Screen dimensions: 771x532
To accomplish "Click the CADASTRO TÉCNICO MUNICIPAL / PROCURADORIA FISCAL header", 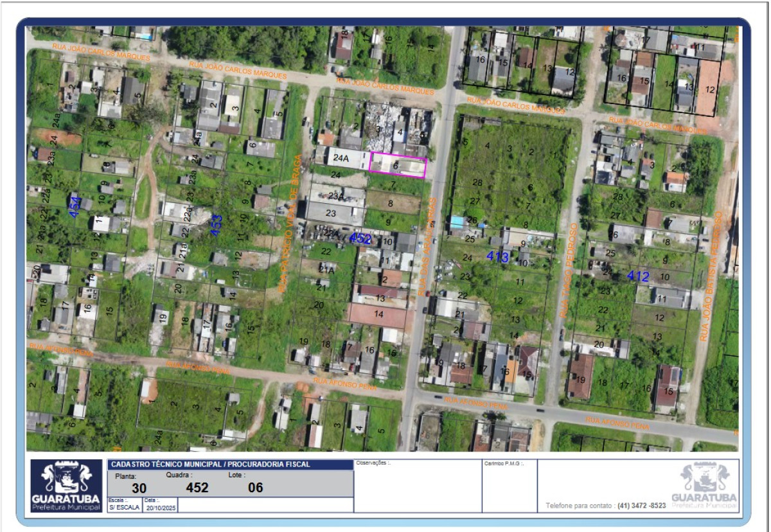I will tap(210, 464).
